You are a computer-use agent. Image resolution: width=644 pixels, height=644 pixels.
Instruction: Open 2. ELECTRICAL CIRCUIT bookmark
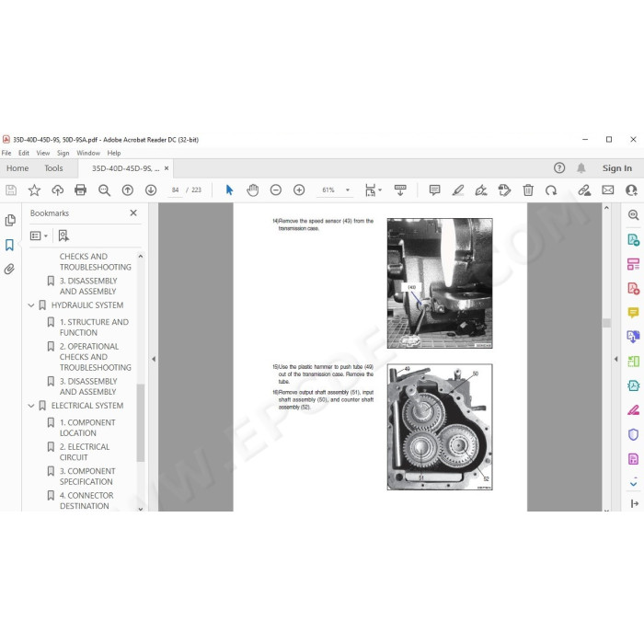pos(85,452)
